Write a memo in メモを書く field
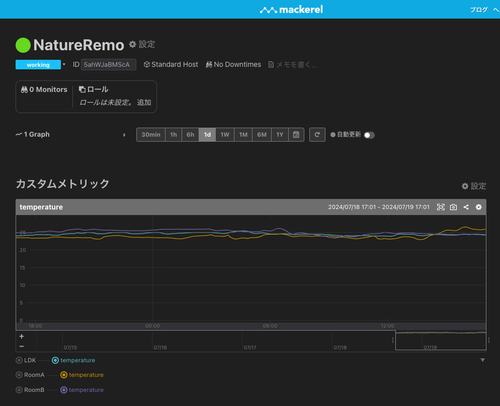500x406 pixels. click(293, 65)
